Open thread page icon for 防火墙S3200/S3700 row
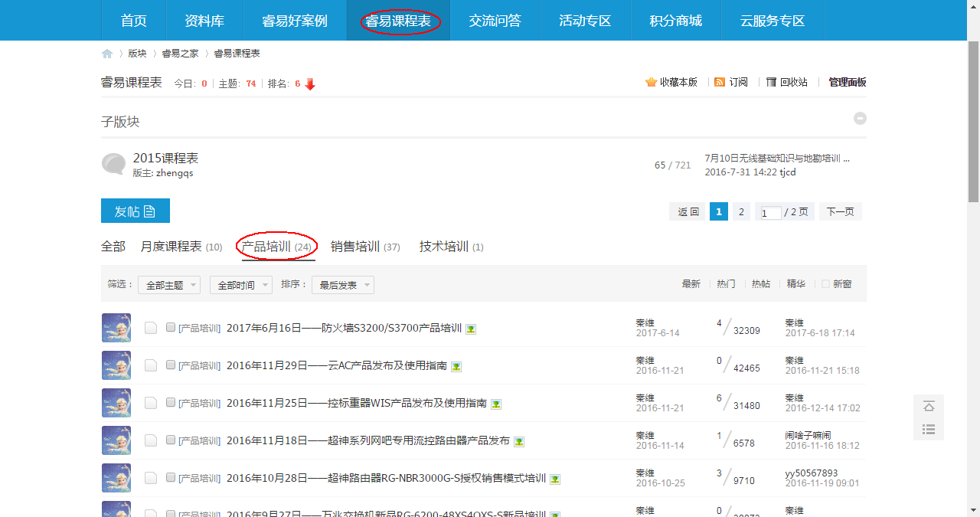Viewport: 980px width, 517px height. click(151, 328)
